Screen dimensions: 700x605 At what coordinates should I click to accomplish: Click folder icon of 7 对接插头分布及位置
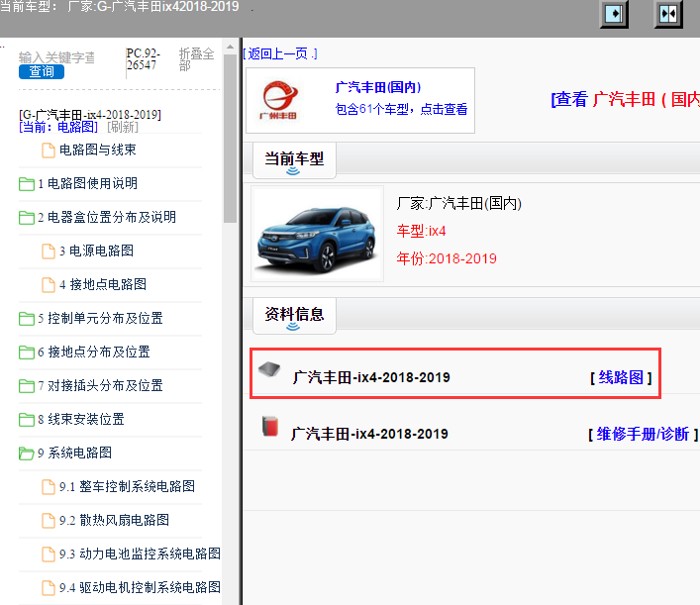click(x=27, y=386)
